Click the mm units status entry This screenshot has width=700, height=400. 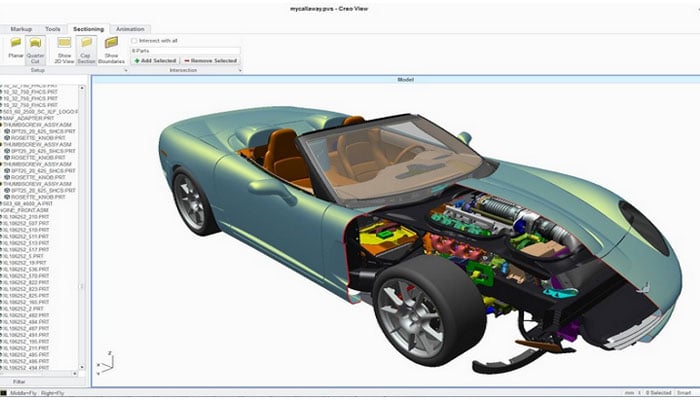(629, 393)
